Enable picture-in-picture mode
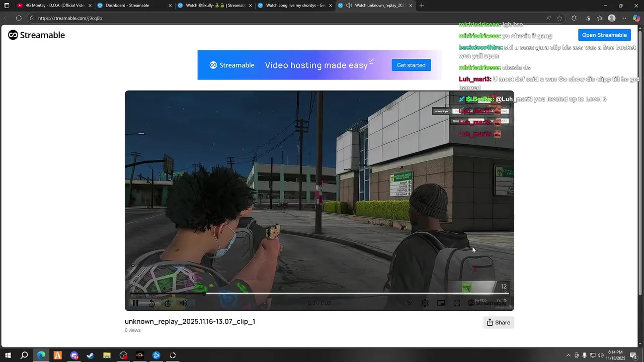Image resolution: width=644 pixels, height=362 pixels. point(441,303)
